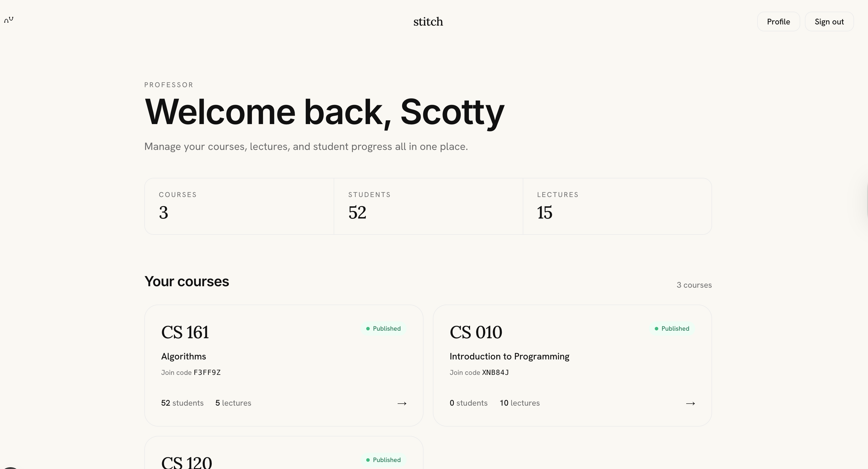
Task: Open the CS 010 course title
Action: point(476,332)
